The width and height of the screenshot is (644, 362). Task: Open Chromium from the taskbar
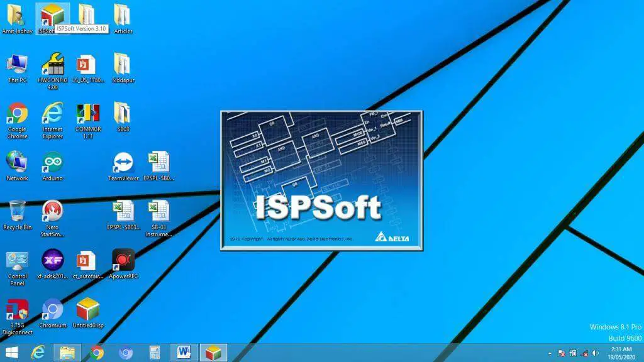tap(126, 352)
